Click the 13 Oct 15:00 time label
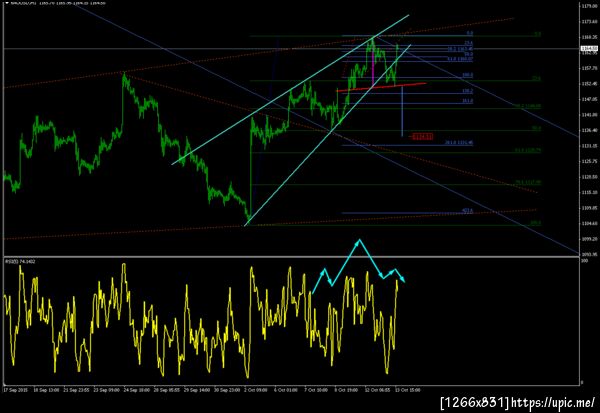Viewport: 600px width, 413px height. coord(408,390)
